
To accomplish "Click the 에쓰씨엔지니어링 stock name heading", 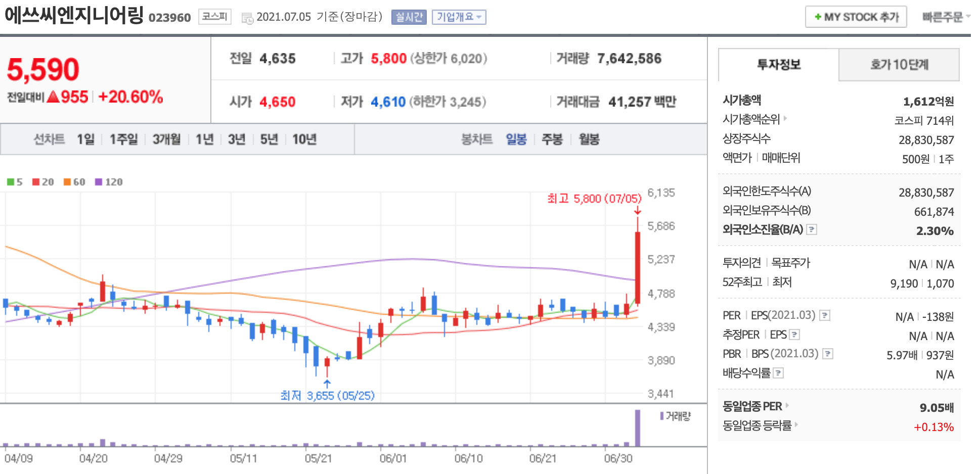I will coord(75,16).
